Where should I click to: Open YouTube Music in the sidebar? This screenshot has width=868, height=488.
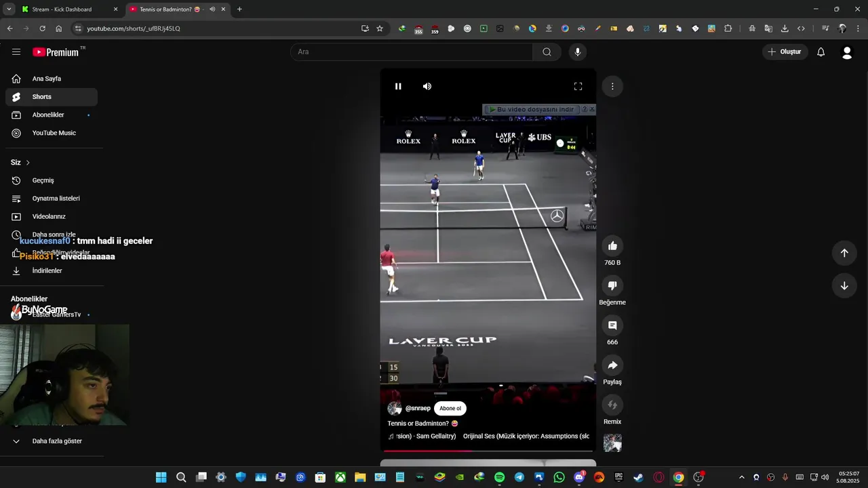(x=52, y=133)
